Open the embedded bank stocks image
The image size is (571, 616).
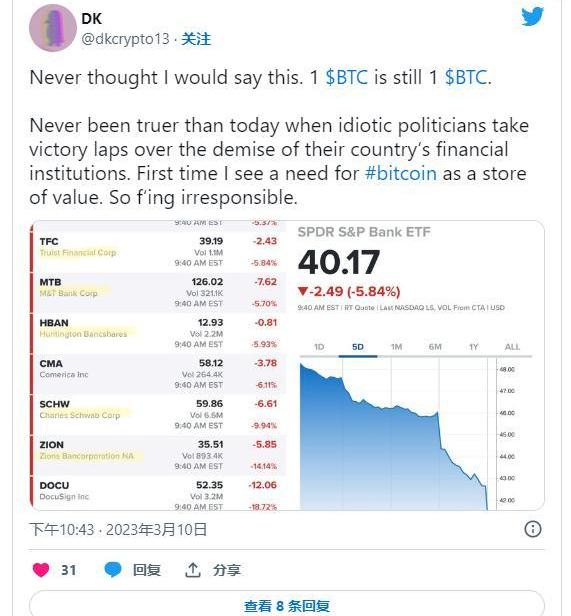[x=287, y=365]
